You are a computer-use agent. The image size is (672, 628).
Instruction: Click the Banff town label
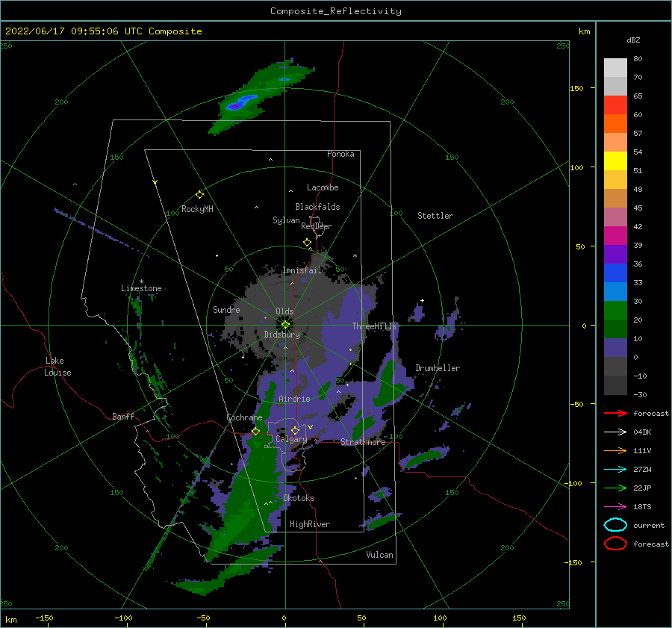tap(123, 416)
